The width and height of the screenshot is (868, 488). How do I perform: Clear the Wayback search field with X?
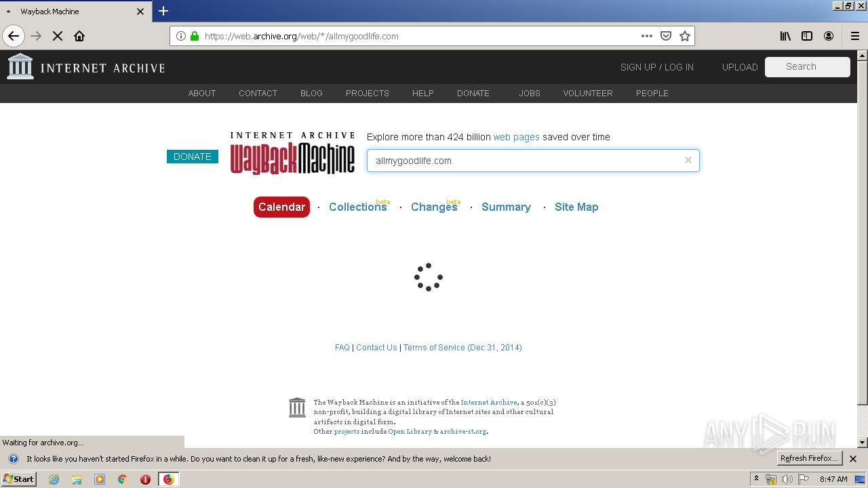(x=688, y=160)
